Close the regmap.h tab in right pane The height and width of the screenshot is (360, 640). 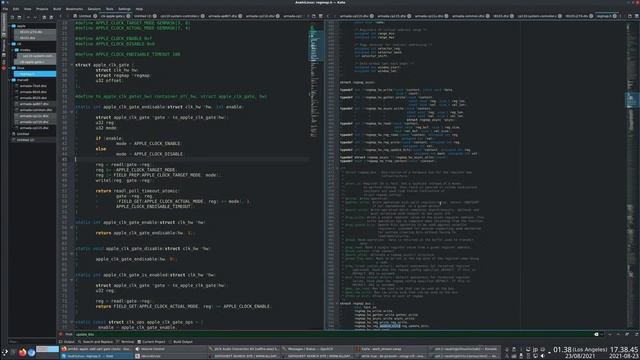point(614,16)
